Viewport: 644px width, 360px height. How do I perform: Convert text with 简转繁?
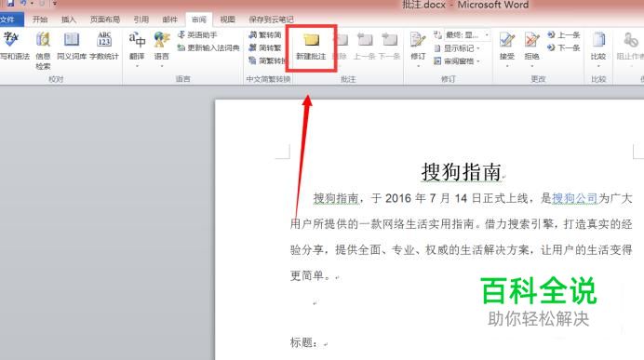pyautogui.click(x=265, y=48)
